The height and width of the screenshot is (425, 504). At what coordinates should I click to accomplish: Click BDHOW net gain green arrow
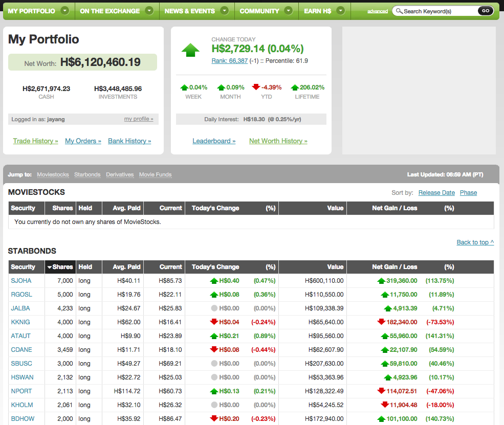pyautogui.click(x=381, y=419)
